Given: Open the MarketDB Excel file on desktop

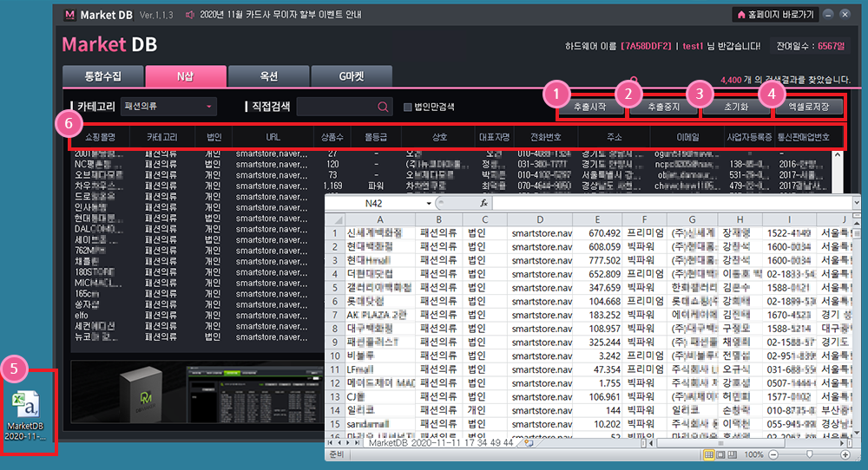Looking at the screenshot, I should pyautogui.click(x=25, y=416).
